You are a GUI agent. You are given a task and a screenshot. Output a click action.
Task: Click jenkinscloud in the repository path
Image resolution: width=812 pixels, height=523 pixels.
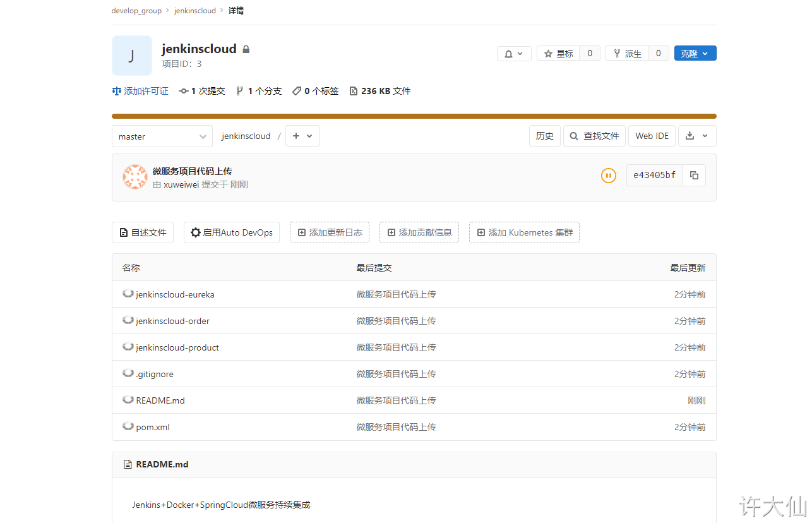click(246, 136)
